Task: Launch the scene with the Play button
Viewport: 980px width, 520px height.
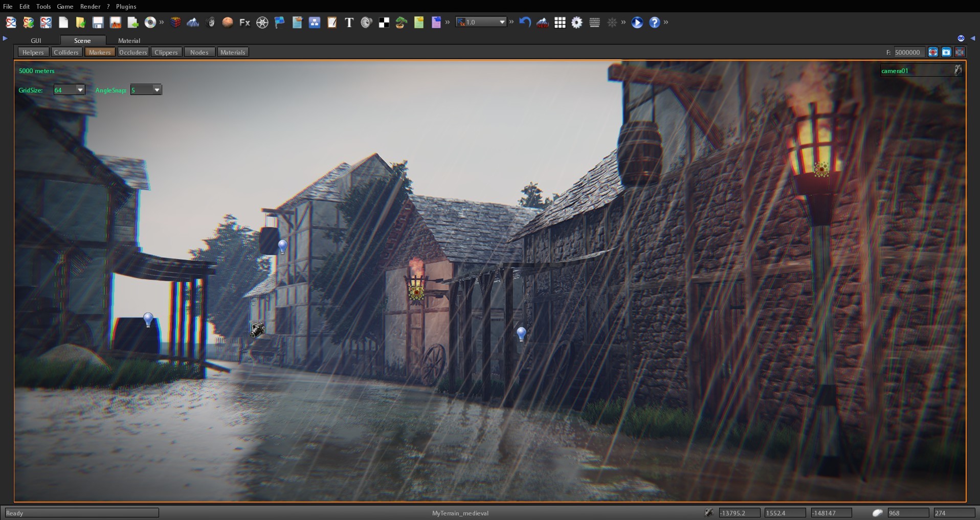Action: (x=636, y=22)
